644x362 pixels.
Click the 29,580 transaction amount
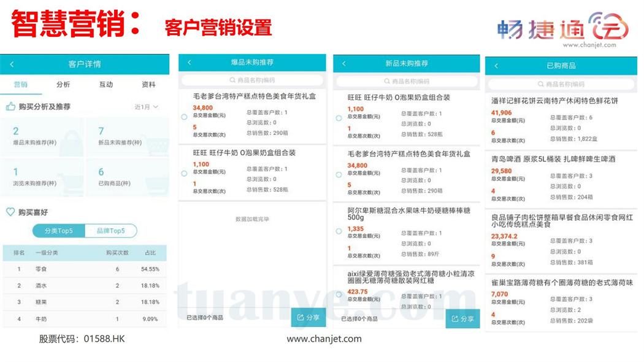(x=502, y=171)
